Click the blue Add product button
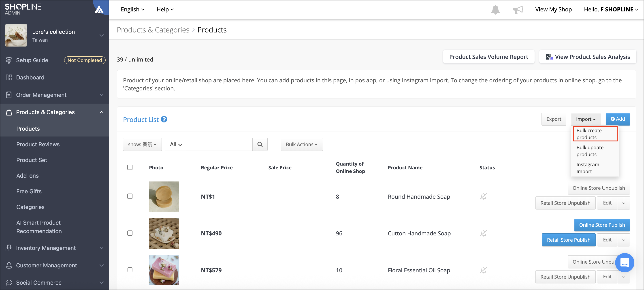644x290 pixels. pyautogui.click(x=618, y=119)
